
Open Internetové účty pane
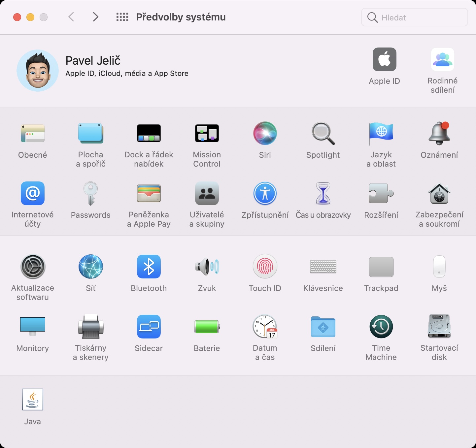33,193
